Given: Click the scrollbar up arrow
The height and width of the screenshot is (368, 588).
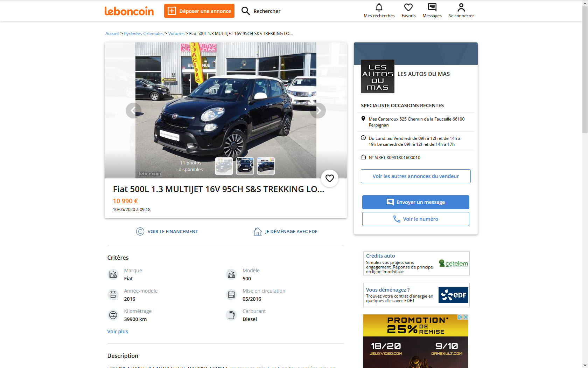Looking at the screenshot, I should (x=585, y=3).
